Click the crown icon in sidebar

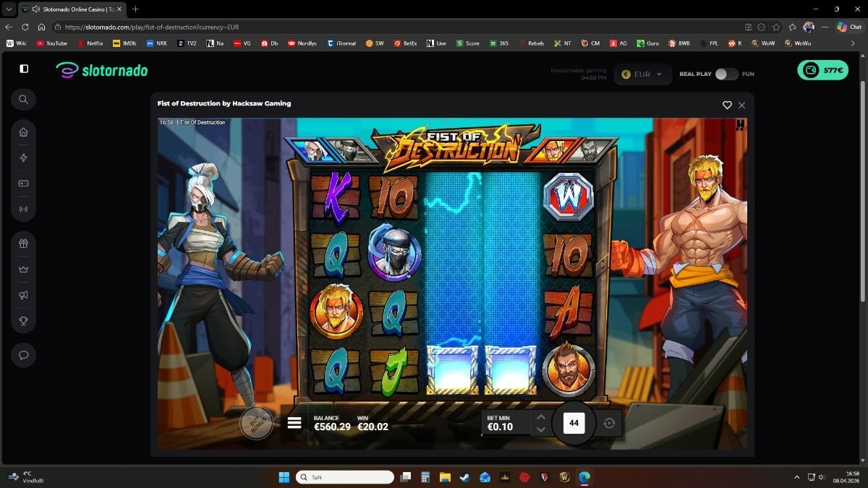coord(24,269)
